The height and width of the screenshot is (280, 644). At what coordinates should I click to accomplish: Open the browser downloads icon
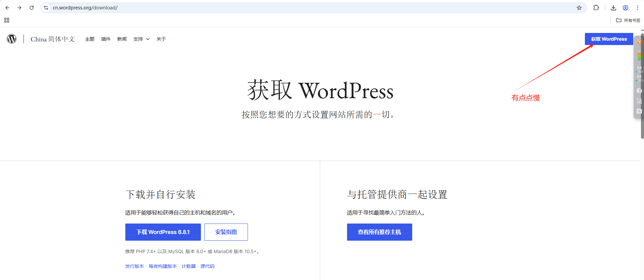(613, 8)
